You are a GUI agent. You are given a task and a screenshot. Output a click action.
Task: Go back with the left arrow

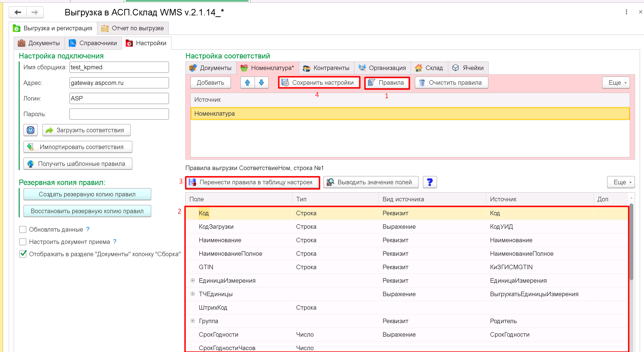(18, 12)
